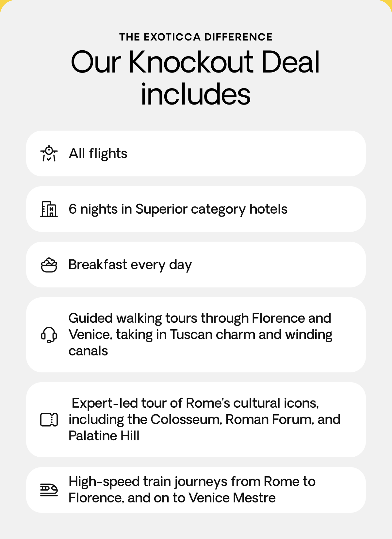
Task: Click the word Palatine Hill
Action: [104, 436]
